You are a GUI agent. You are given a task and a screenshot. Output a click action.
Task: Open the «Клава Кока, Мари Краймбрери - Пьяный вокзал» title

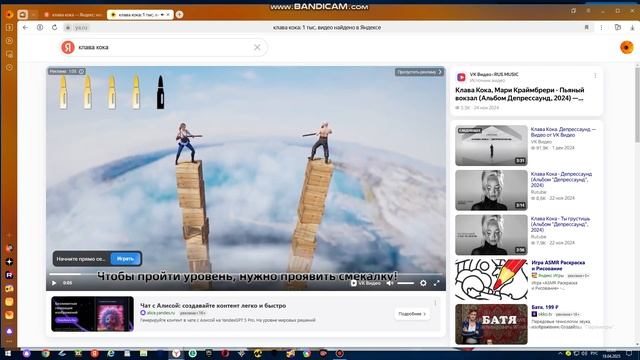520,94
